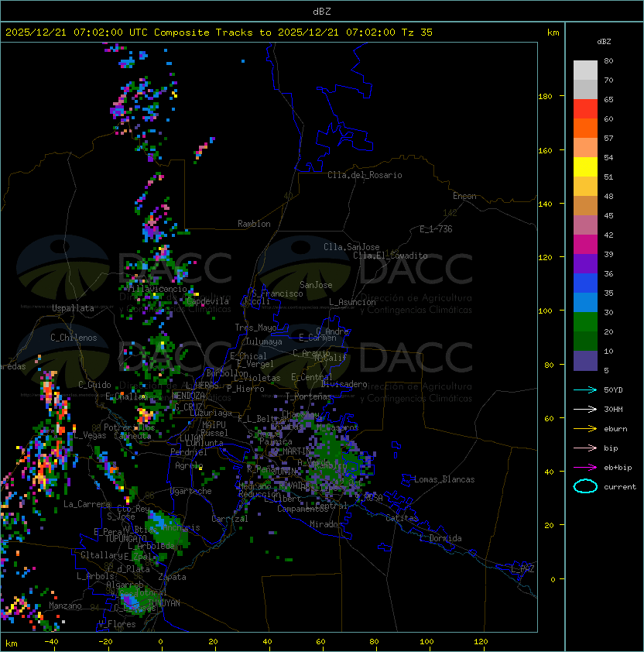The height and width of the screenshot is (652, 644).
Task: Click the white 30HM arrow in legend
Action: (585, 409)
